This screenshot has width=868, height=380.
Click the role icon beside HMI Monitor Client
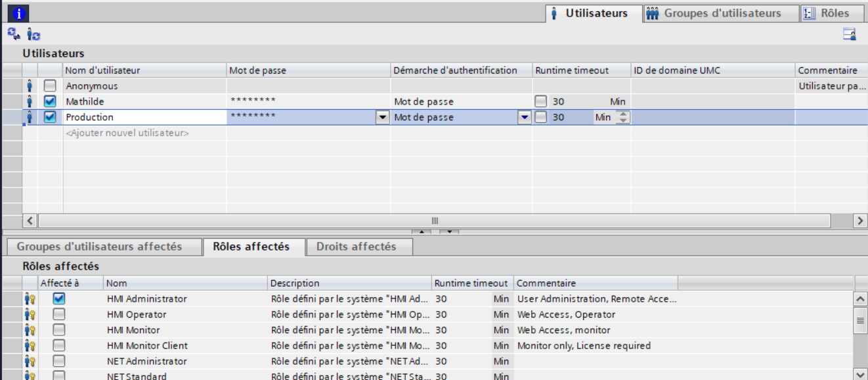click(x=30, y=346)
